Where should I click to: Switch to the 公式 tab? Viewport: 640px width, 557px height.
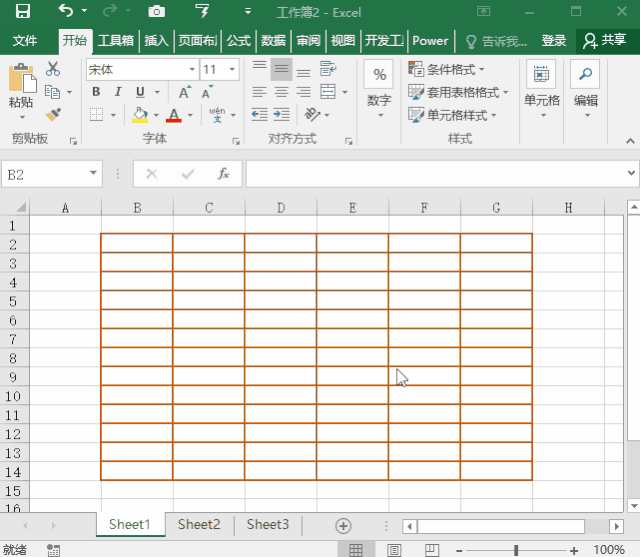point(238,40)
